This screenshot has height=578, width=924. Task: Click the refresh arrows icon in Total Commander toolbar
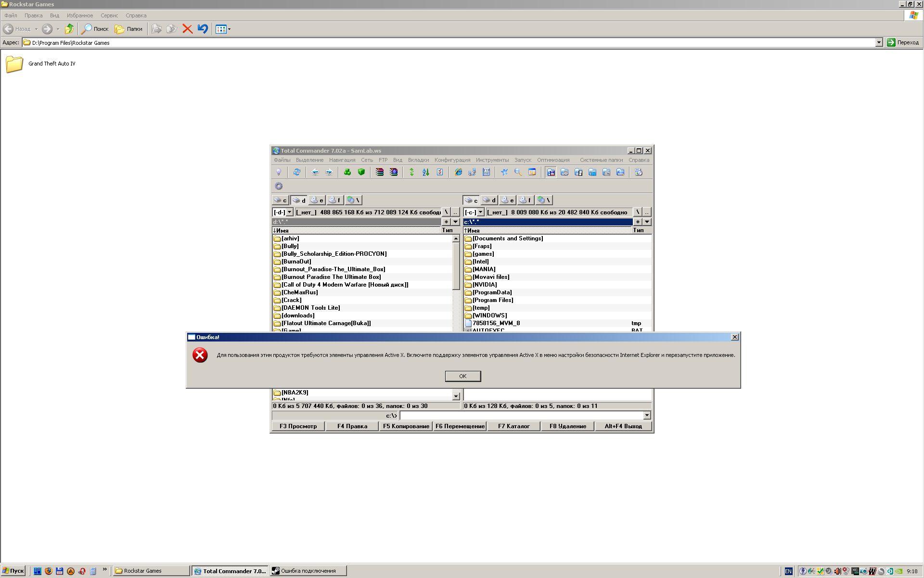click(x=297, y=172)
